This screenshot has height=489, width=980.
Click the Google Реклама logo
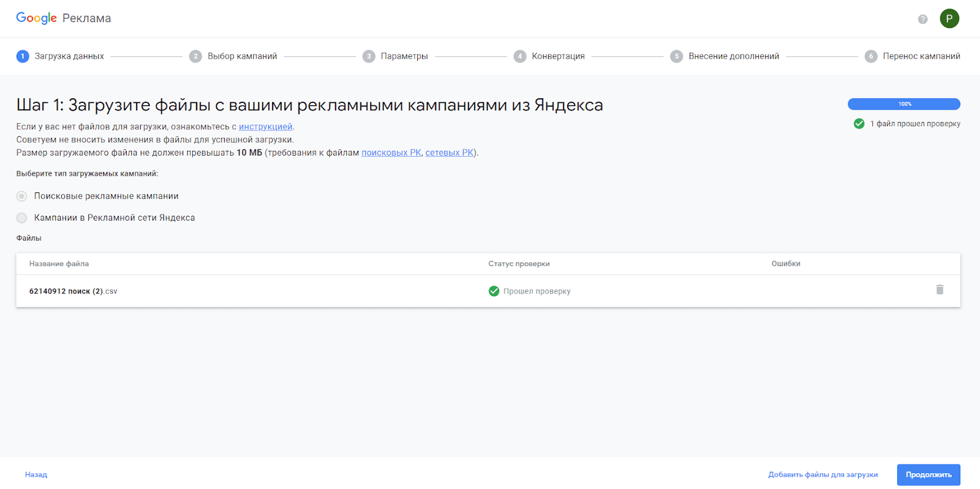64,18
